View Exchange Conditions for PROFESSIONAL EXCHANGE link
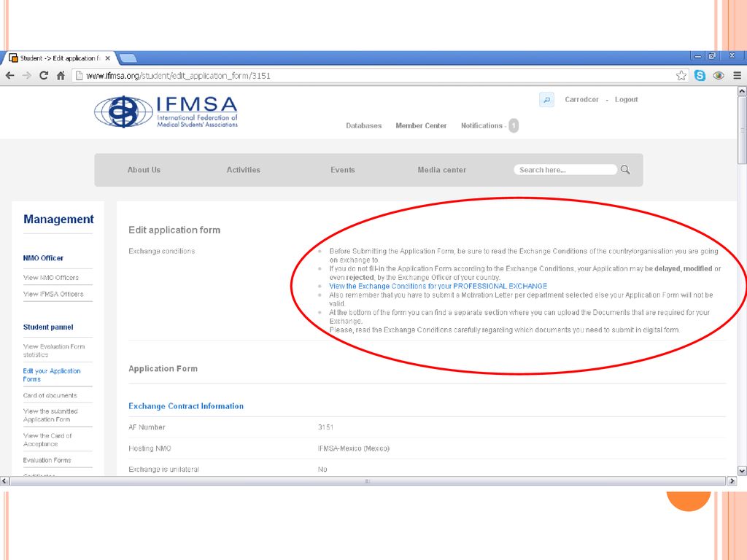 click(438, 286)
